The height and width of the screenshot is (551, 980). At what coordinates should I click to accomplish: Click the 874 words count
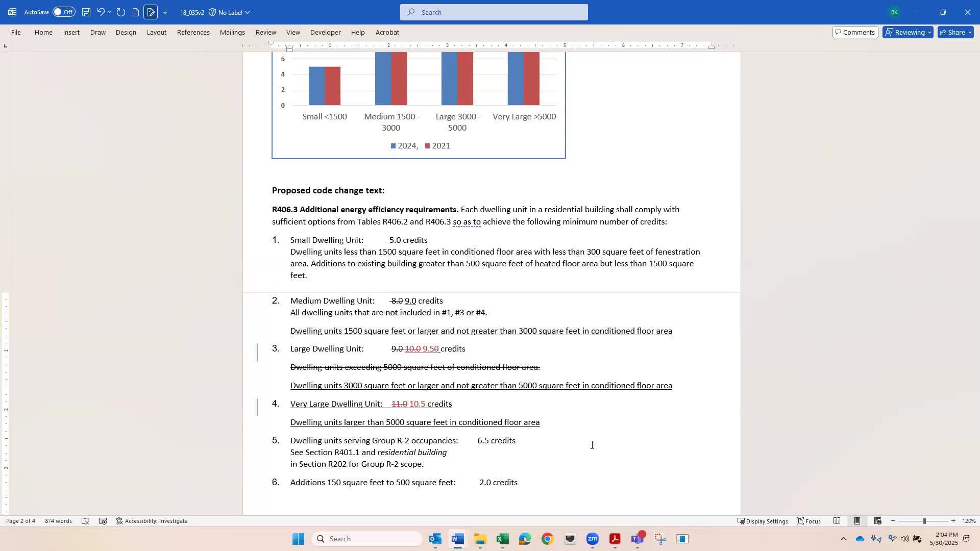coord(58,521)
